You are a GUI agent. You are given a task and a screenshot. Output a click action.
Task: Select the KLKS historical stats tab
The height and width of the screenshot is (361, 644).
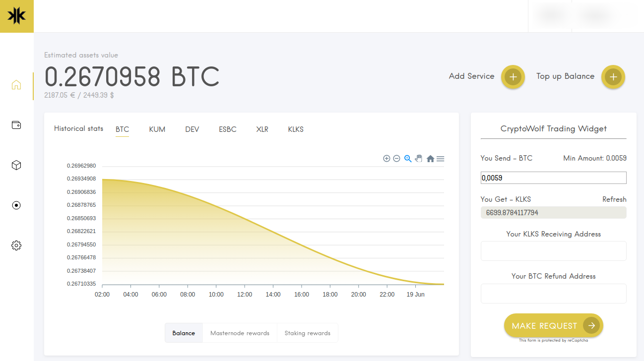296,129
